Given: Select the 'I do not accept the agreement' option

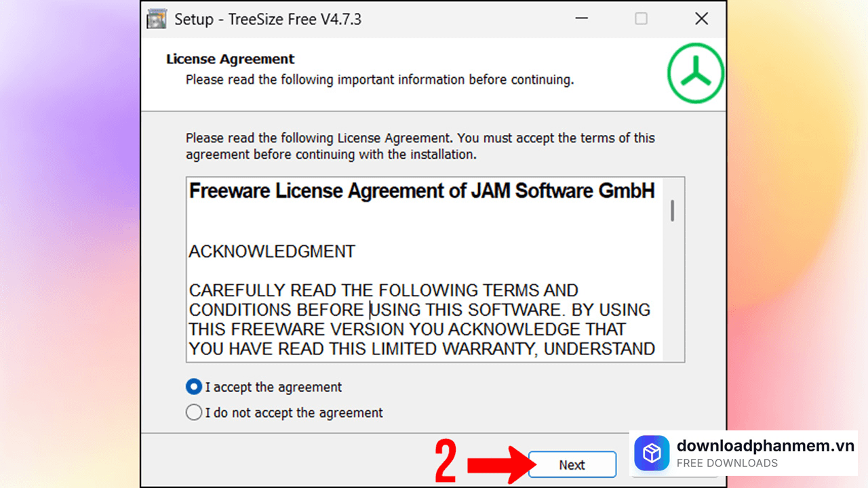Looking at the screenshot, I should pos(194,412).
